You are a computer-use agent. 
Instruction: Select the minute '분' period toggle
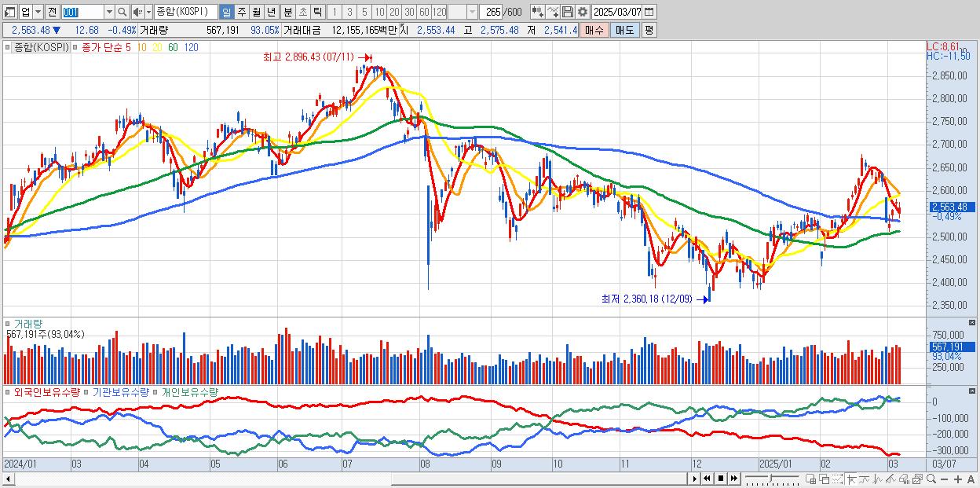point(288,12)
